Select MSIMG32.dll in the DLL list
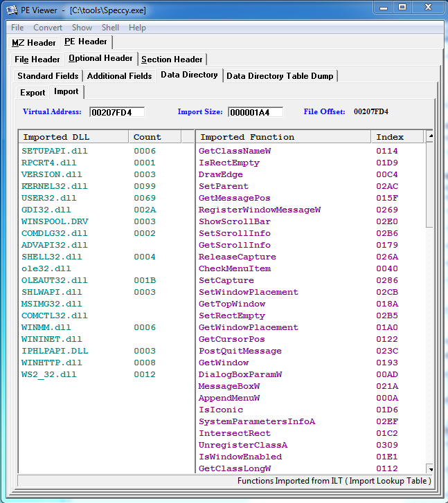Viewport: 448px width, 503px height. 52,304
